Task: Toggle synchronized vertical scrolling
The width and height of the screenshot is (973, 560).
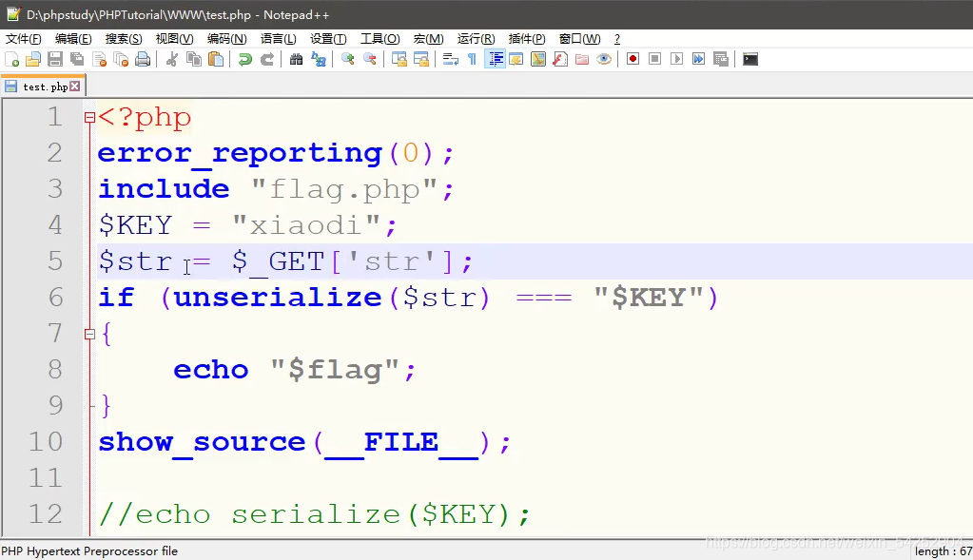Action: [399, 59]
